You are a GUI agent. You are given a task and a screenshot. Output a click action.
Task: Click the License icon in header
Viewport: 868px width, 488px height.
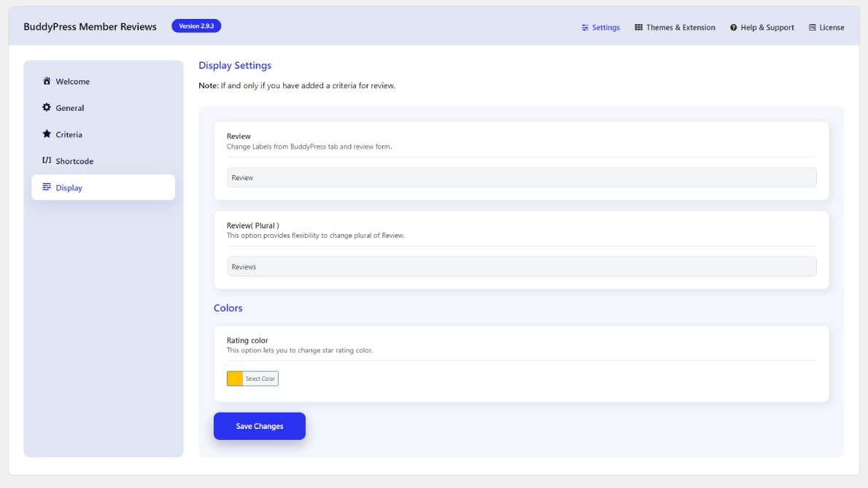(x=812, y=27)
